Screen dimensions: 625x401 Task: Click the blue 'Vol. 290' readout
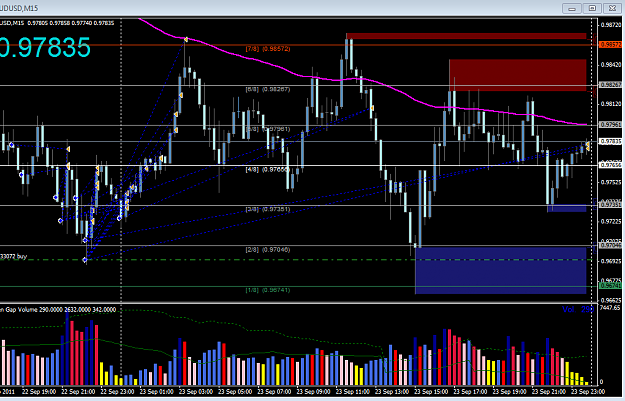pyautogui.click(x=578, y=309)
